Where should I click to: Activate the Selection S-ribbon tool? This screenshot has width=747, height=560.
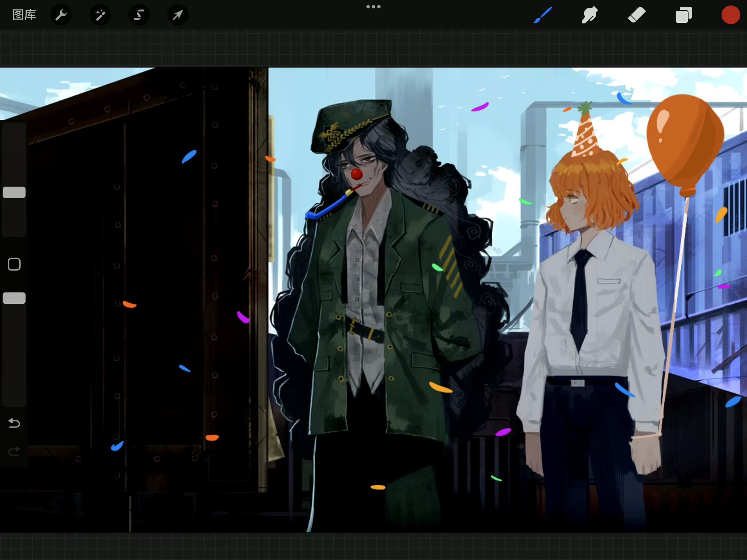(139, 15)
